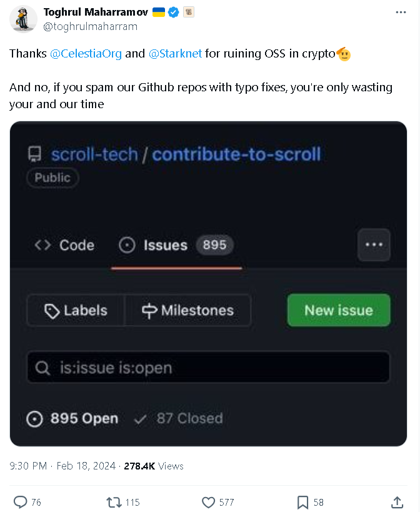The image size is (420, 512).
Task: Select the repost icon
Action: [x=112, y=502]
